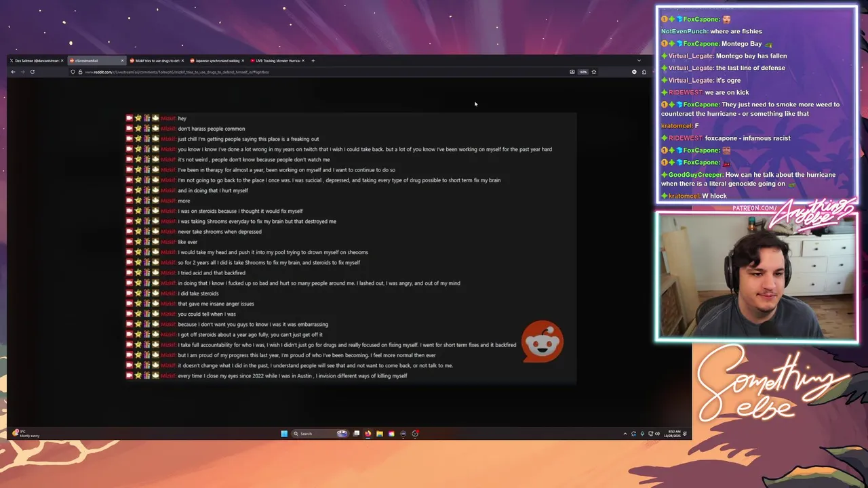The height and width of the screenshot is (488, 868).
Task: Bookmark this page with the star
Action: 594,72
